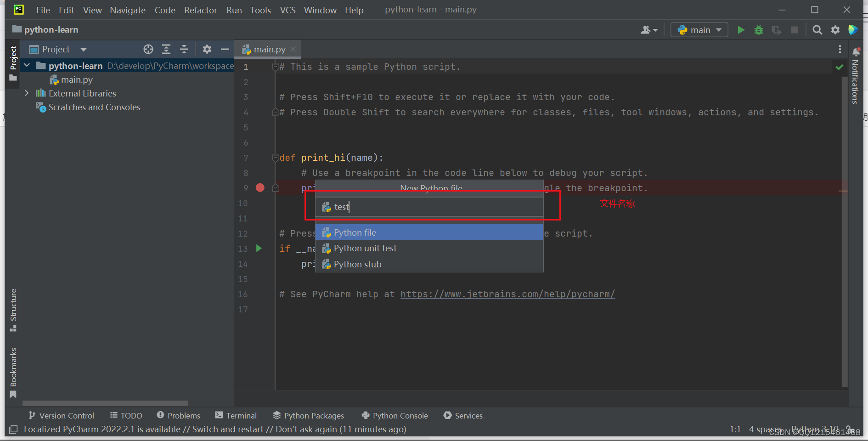868x441 pixels.
Task: Open the File menu
Action: 43,10
